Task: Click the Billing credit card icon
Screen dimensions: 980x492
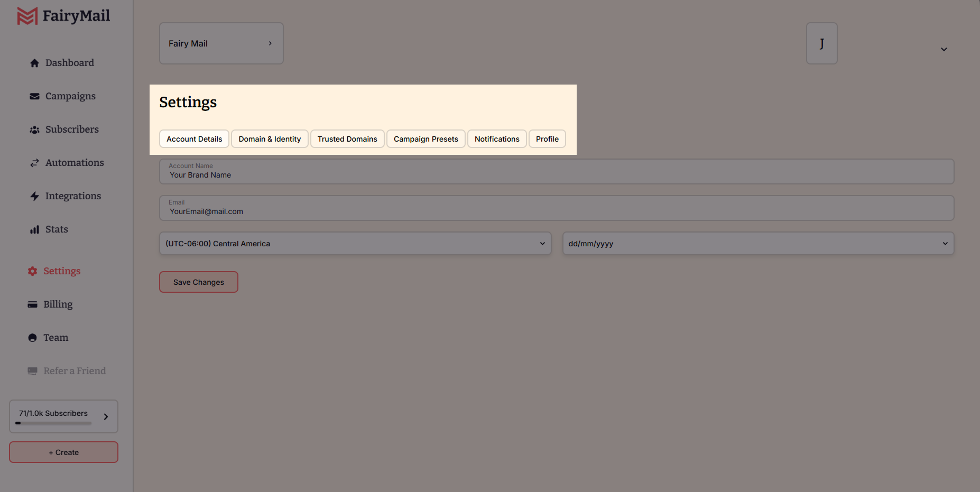Action: 32,304
